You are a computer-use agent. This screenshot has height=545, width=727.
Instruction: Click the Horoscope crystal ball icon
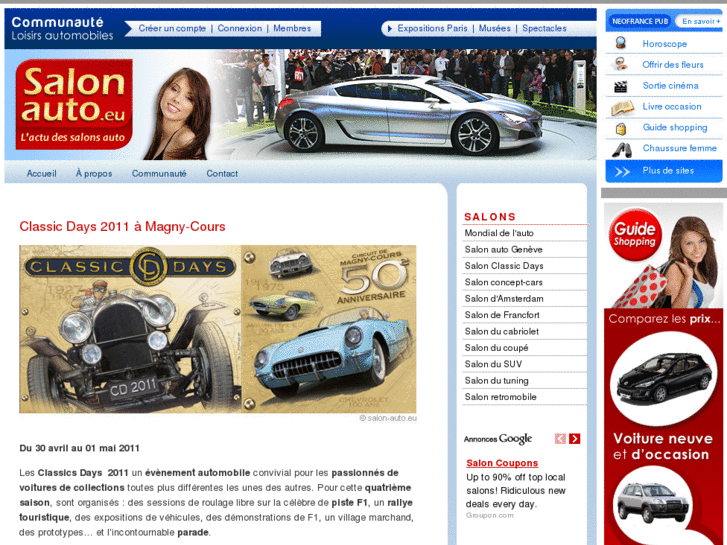click(620, 43)
